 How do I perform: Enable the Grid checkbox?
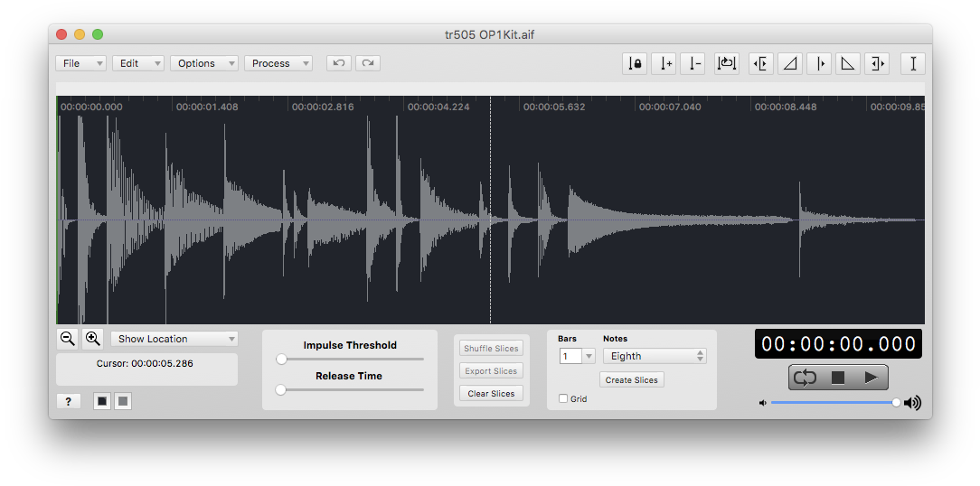click(x=564, y=398)
